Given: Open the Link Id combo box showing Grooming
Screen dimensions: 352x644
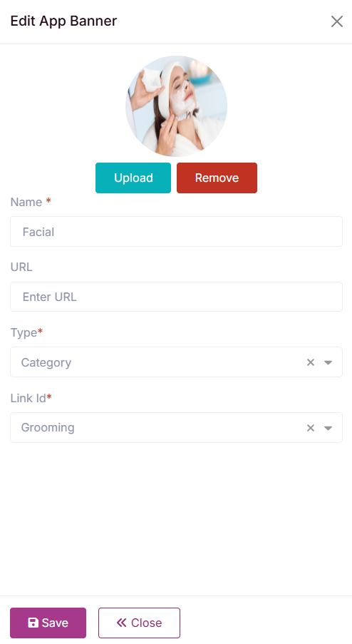Looking at the screenshot, I should coord(177,428).
